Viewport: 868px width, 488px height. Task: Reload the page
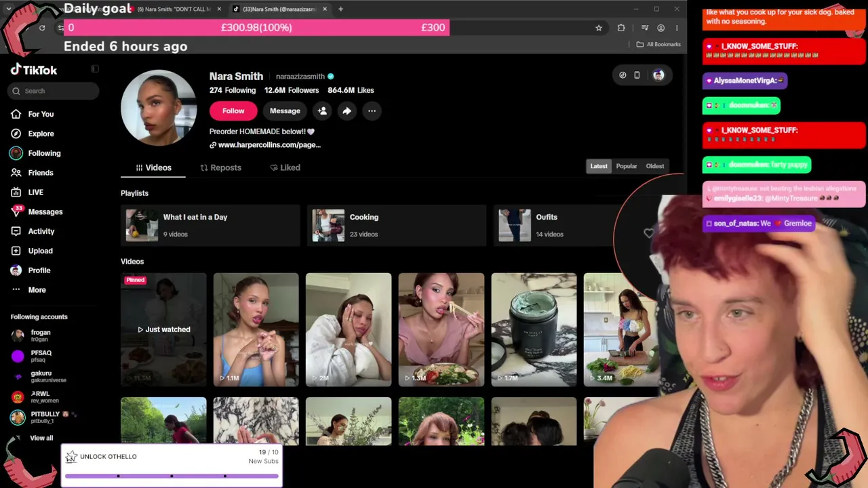42,28
